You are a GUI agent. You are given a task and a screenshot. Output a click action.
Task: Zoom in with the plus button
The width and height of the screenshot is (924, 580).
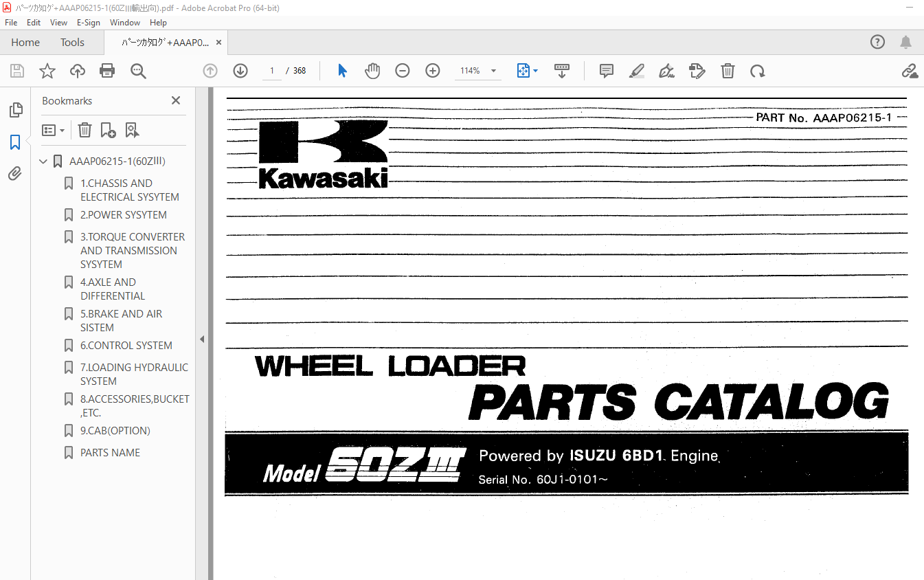[x=433, y=71]
